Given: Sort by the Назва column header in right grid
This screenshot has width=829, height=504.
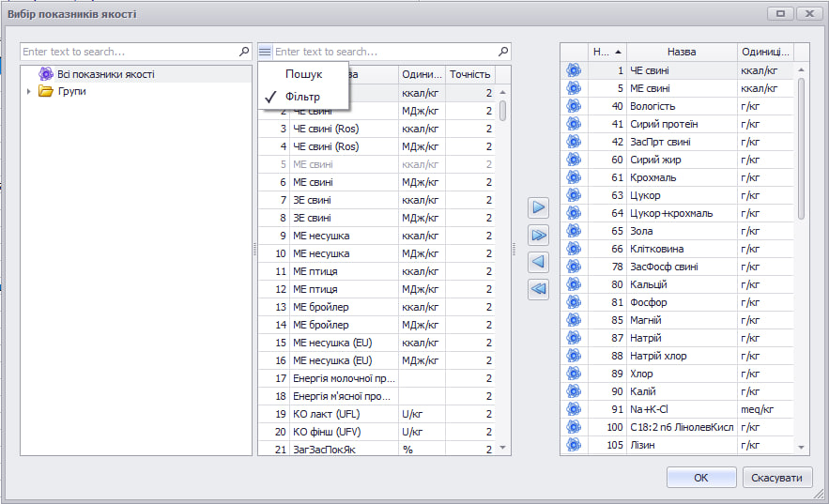Looking at the screenshot, I should point(682,52).
